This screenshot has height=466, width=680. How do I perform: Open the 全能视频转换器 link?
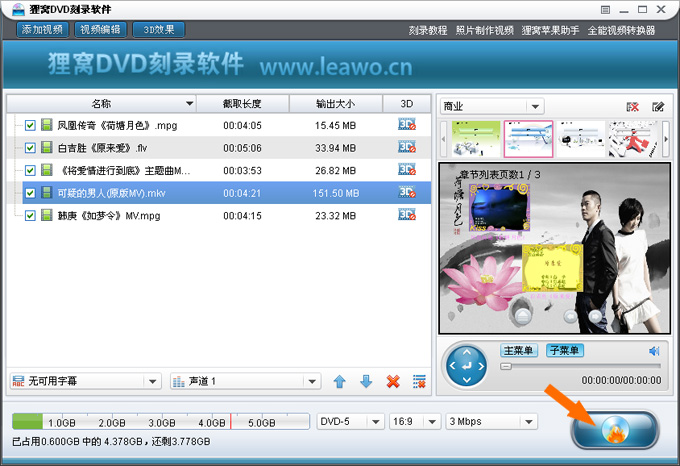tap(621, 31)
